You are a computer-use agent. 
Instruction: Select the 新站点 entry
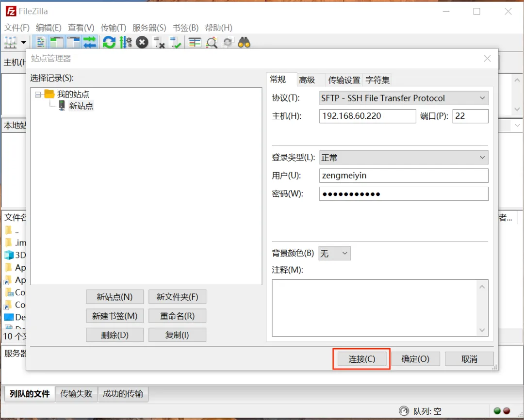[81, 106]
